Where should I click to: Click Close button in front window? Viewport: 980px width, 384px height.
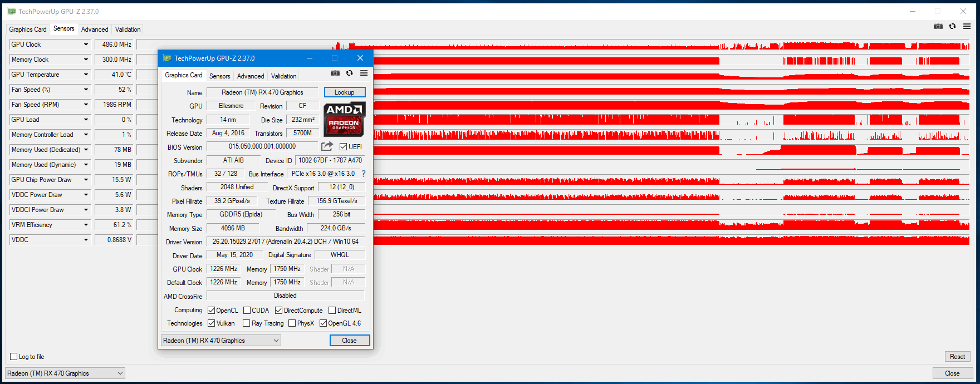point(349,341)
